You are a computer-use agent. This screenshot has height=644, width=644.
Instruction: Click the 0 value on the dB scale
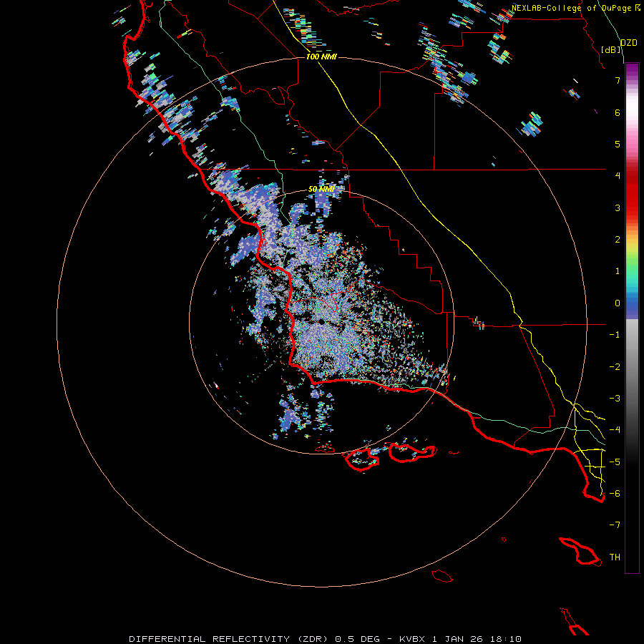(618, 303)
